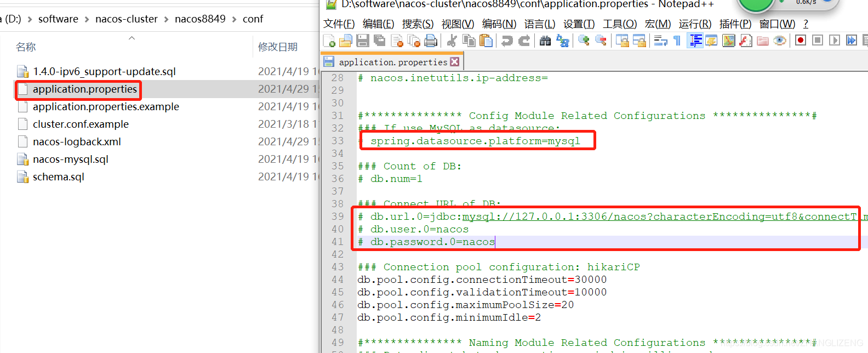Zoom out toolbar icon

coord(601,41)
